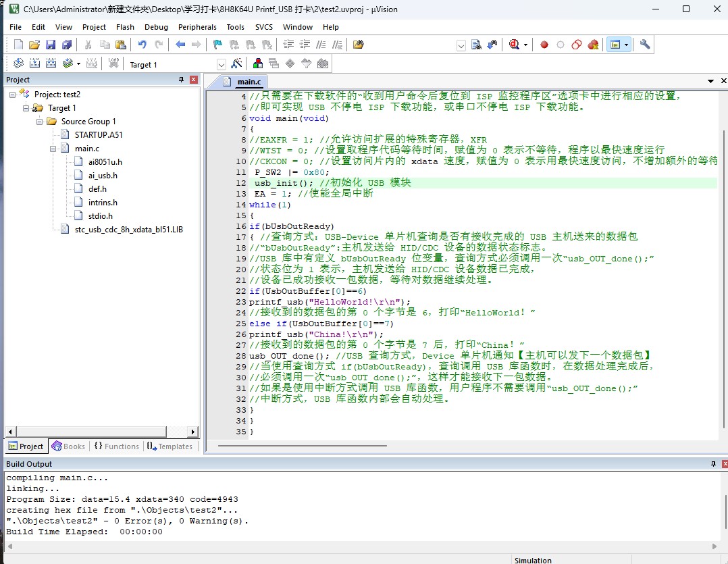This screenshot has width=728, height=564.
Task: Open the editor tab list dropdown arrow
Action: tap(710, 81)
